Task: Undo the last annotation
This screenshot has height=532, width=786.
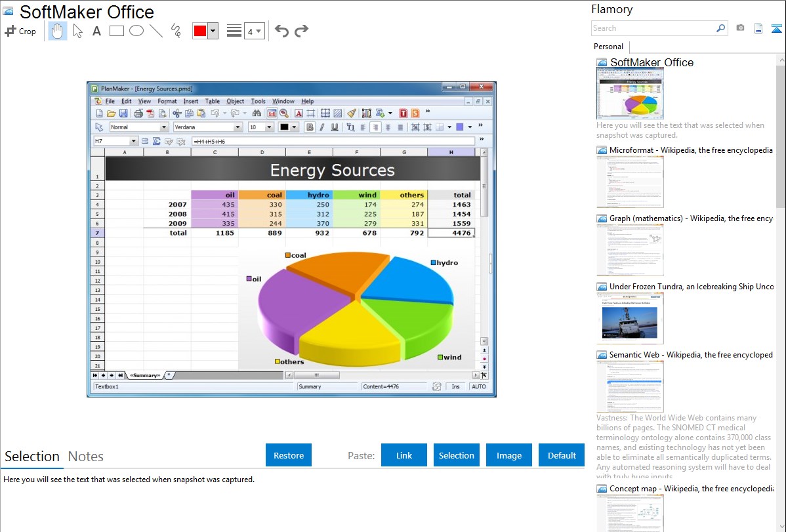Action: (x=281, y=31)
